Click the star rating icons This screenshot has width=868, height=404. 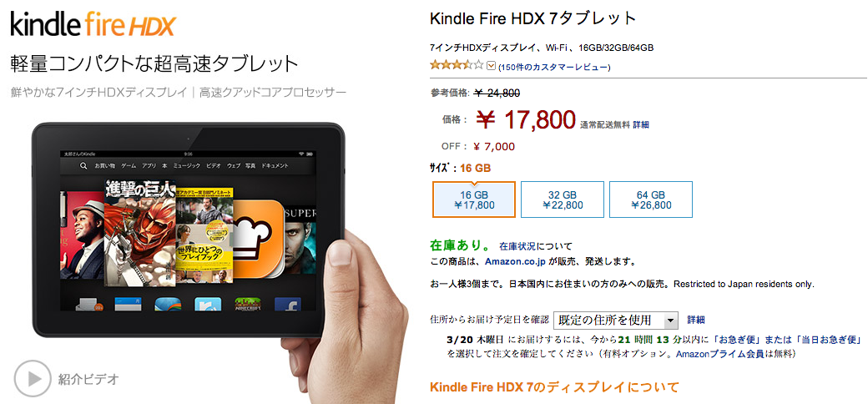click(457, 66)
